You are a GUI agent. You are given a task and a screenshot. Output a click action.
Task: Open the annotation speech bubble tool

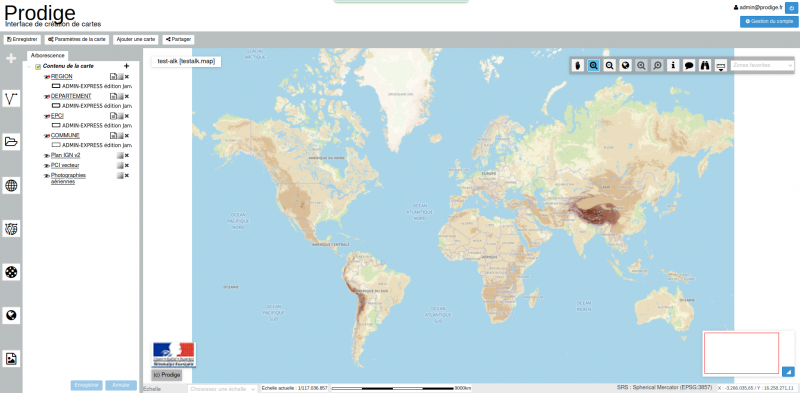tap(689, 65)
